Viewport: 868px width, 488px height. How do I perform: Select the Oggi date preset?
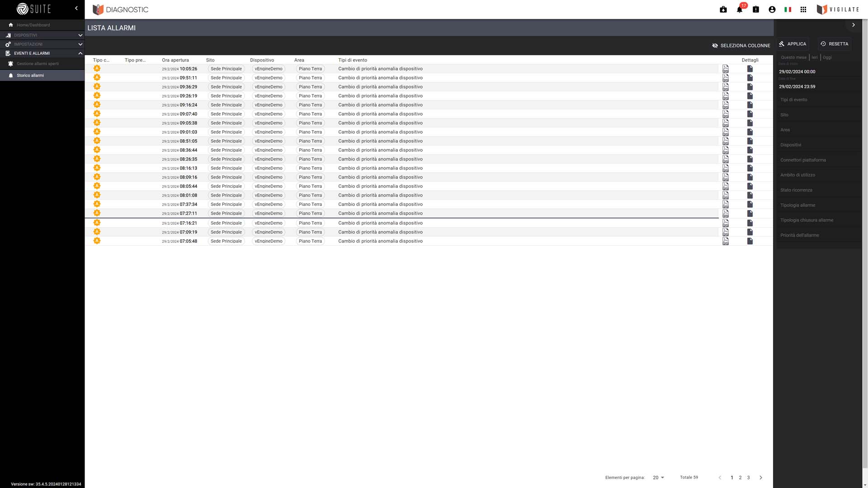coord(827,57)
